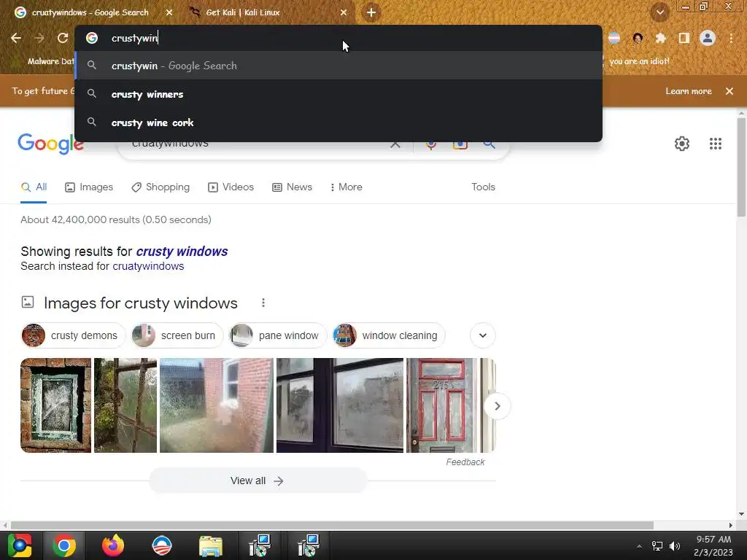Expand the image chips with the chevron button

coord(483,335)
